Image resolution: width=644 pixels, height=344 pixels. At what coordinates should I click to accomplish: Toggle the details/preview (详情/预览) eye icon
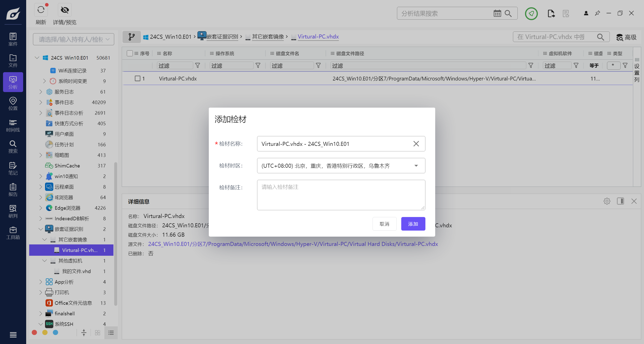65,10
